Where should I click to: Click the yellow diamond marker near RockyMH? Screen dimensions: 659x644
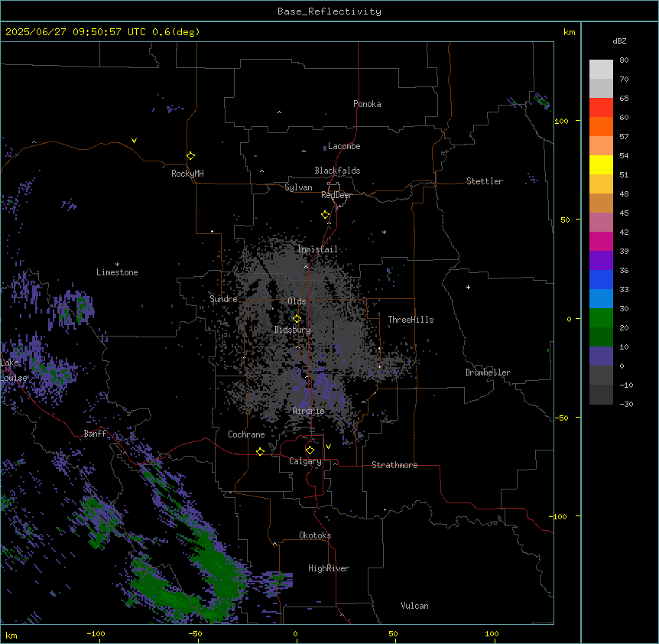pos(190,155)
